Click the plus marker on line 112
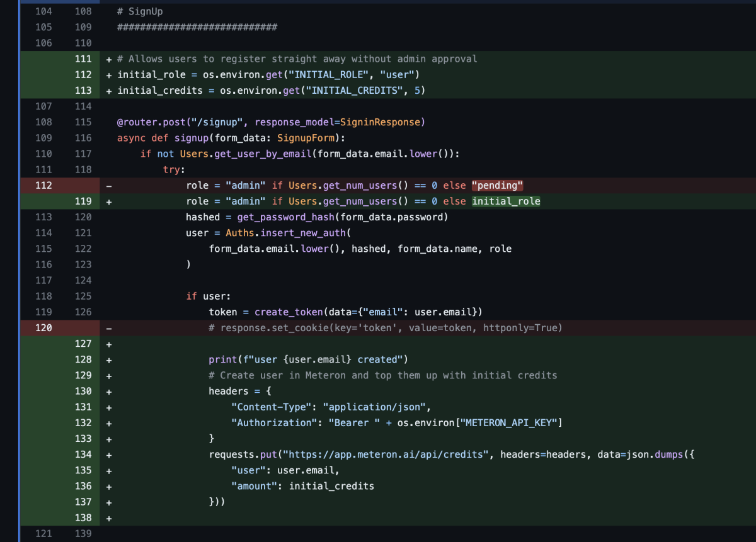 pos(109,75)
